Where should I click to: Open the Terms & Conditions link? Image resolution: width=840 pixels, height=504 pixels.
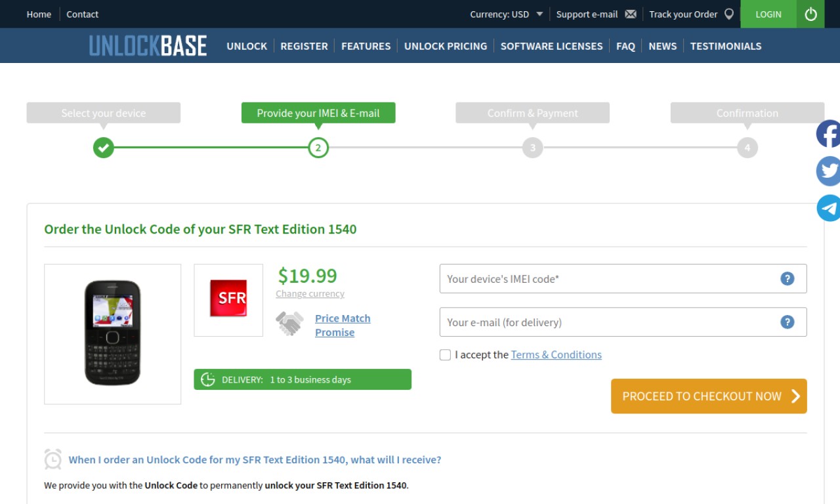pyautogui.click(x=556, y=354)
